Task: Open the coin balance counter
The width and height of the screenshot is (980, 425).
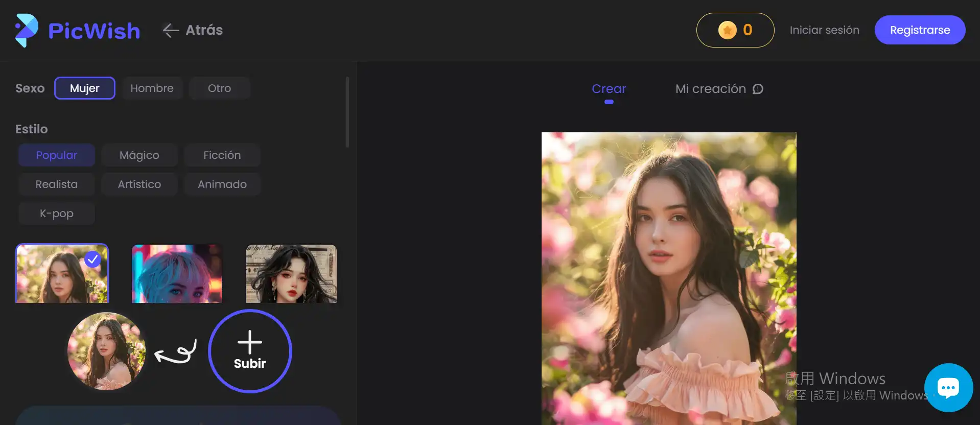Action: 735,30
